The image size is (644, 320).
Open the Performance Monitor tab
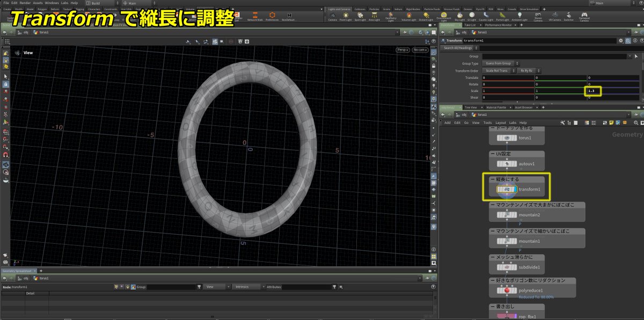[498, 25]
